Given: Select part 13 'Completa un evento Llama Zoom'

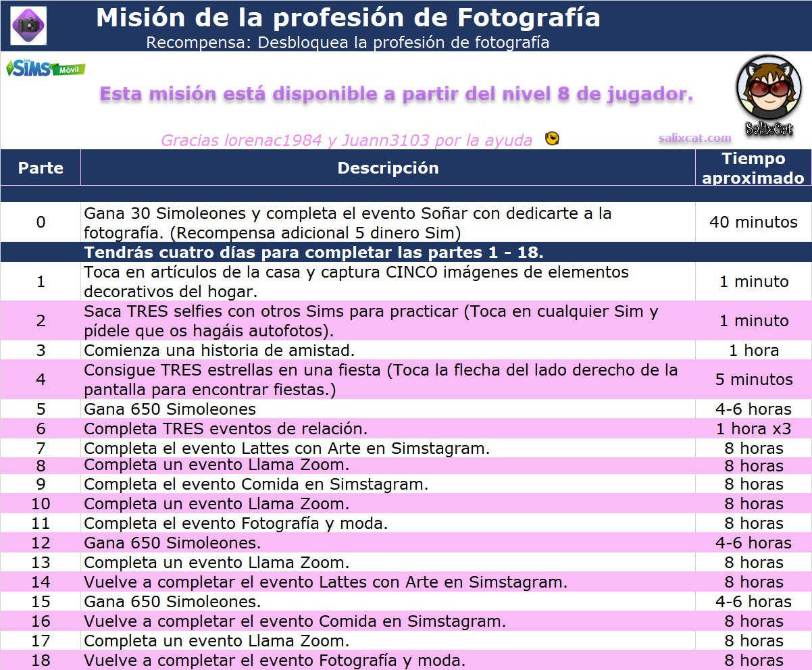Looking at the screenshot, I should pos(217,563).
